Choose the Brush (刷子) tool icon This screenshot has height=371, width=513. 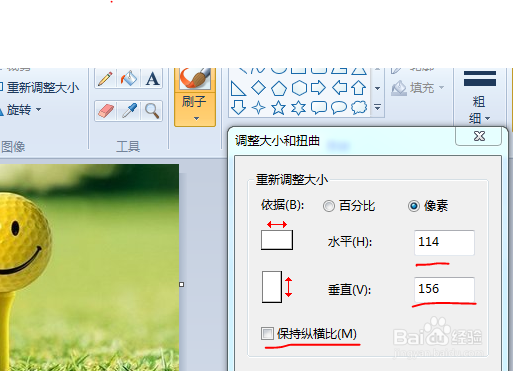[195, 78]
